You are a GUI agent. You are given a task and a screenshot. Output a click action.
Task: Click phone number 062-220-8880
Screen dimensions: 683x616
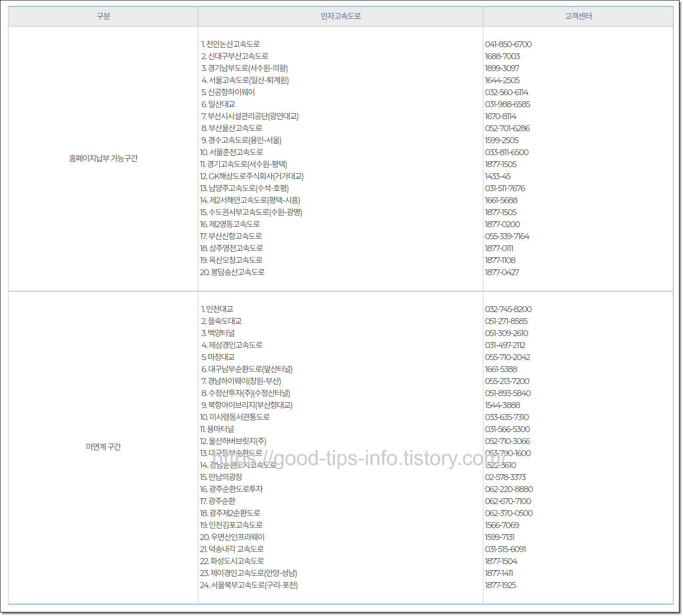pos(509,489)
